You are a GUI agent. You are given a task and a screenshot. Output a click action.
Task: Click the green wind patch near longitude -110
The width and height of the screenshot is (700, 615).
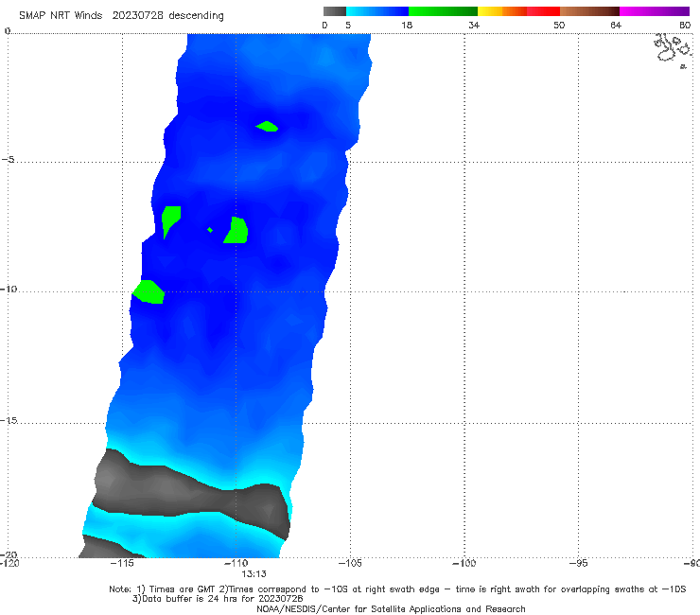[236, 231]
